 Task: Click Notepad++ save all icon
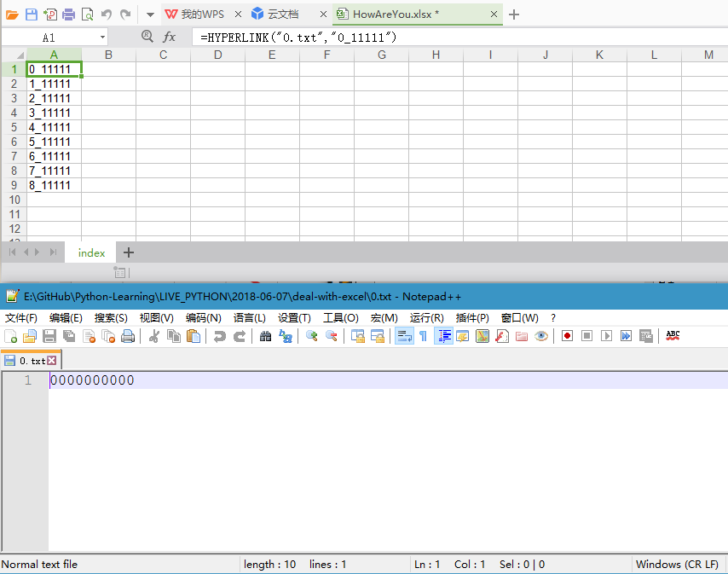coord(69,336)
